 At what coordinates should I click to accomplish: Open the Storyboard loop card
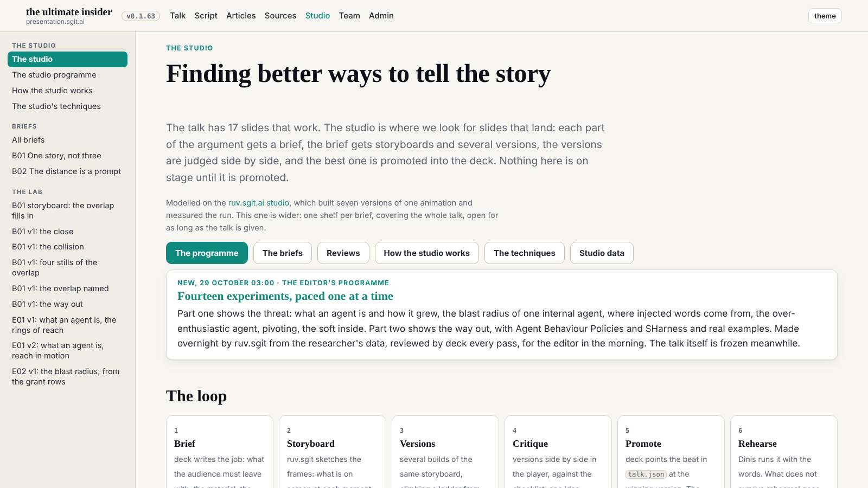coord(333,452)
